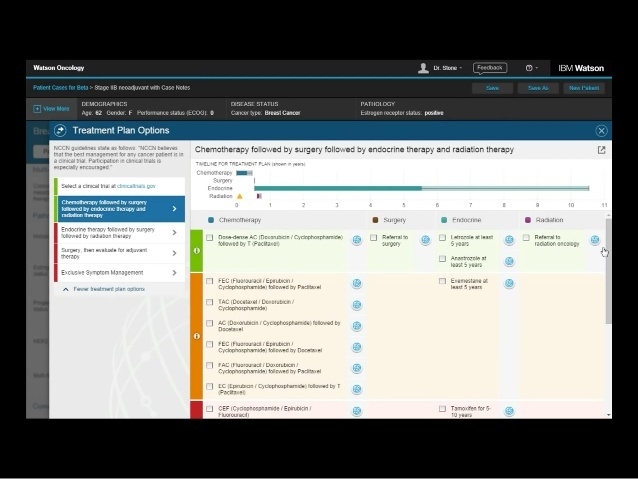The width and height of the screenshot is (638, 479).
Task: Click evidence icon for FEC followed by Paclitaxel
Action: click(357, 284)
